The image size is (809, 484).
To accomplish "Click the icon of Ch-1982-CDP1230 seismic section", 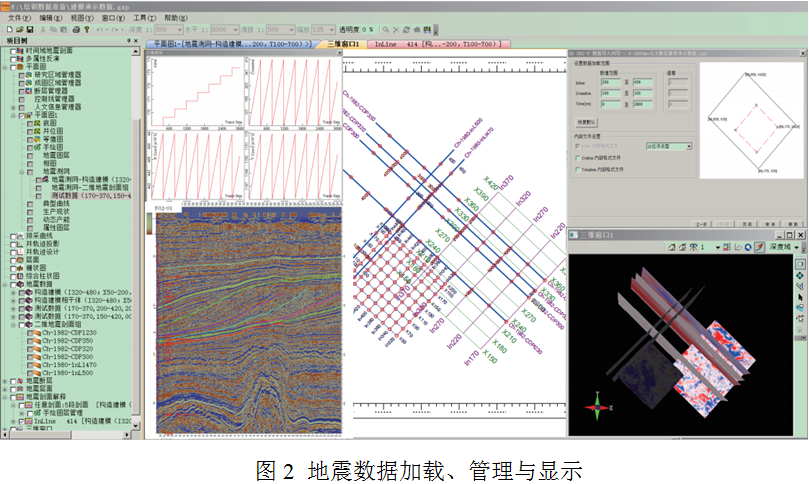I will point(37,333).
